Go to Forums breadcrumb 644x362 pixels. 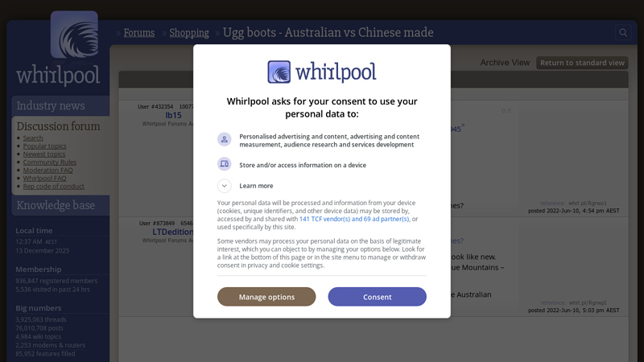pyautogui.click(x=139, y=33)
